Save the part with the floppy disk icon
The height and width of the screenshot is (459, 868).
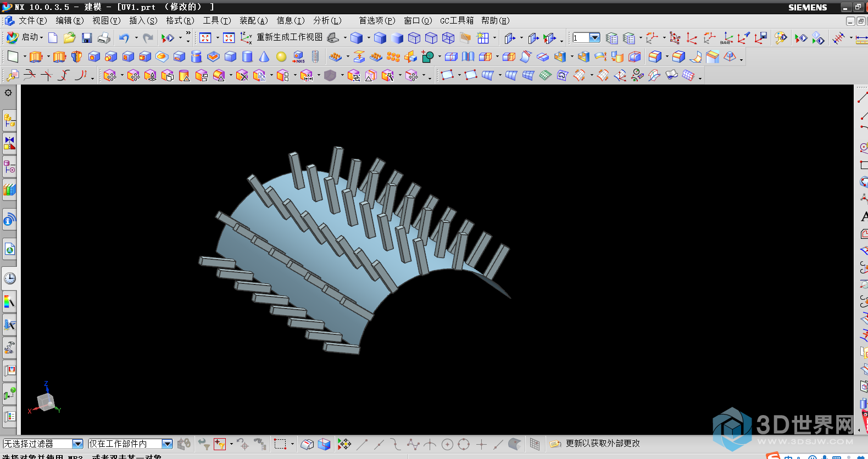[87, 38]
